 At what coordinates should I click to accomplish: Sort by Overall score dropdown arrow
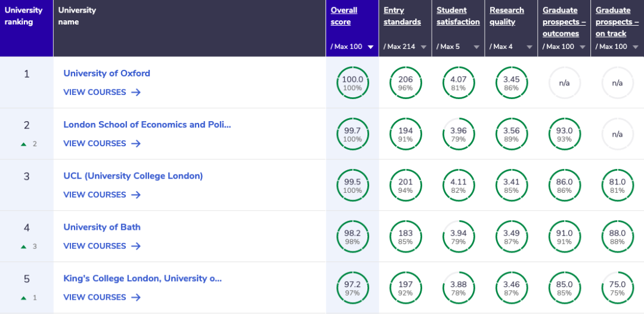tap(370, 47)
